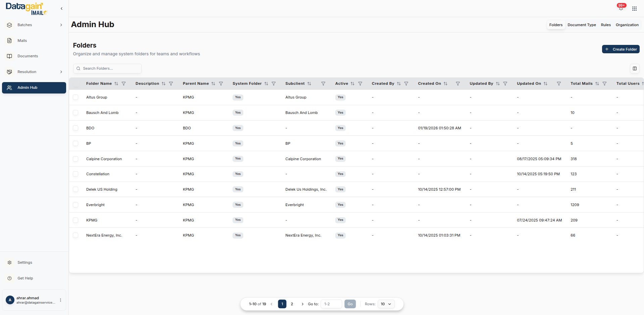Open the apps grid menu icon
The width and height of the screenshot is (644, 315).
pyautogui.click(x=634, y=9)
